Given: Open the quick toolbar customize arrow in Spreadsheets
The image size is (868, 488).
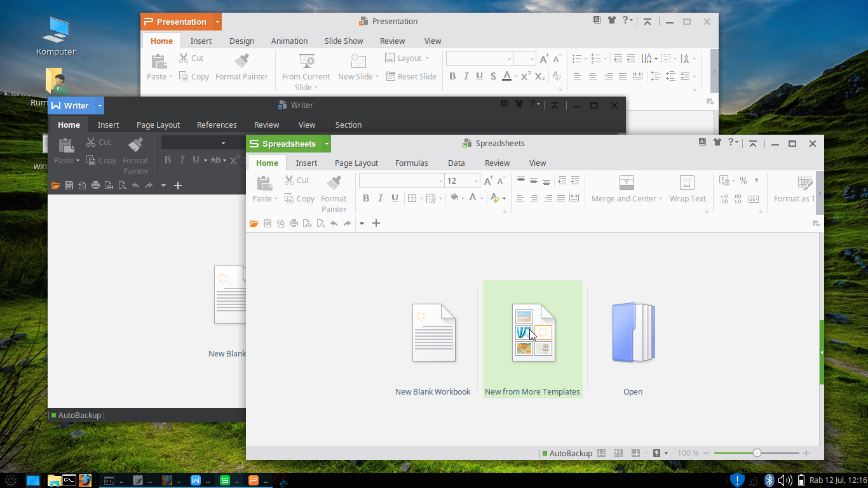Looking at the screenshot, I should 362,223.
